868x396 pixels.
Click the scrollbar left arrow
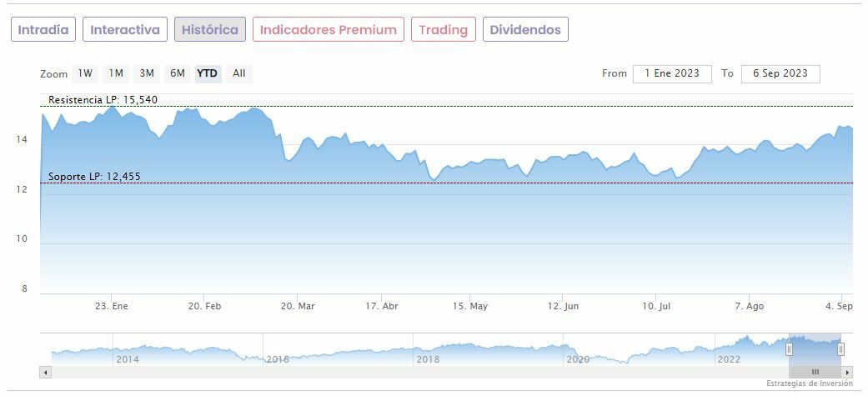tap(45, 372)
